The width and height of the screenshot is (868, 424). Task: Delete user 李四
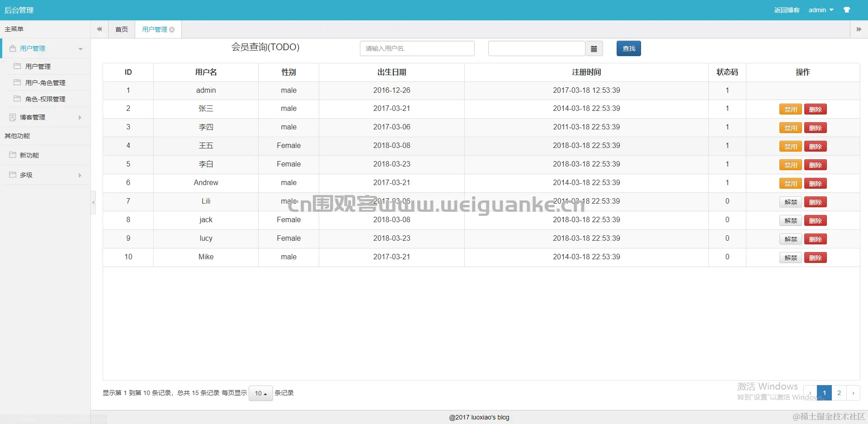[x=816, y=128]
